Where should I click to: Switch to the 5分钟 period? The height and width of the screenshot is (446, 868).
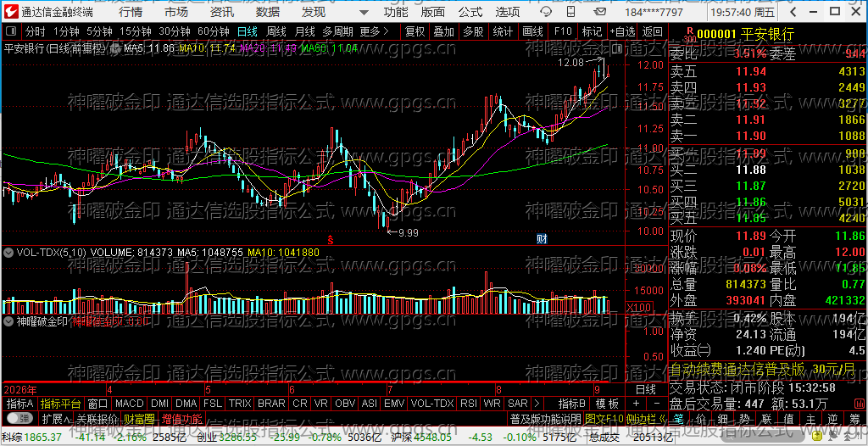(99, 31)
